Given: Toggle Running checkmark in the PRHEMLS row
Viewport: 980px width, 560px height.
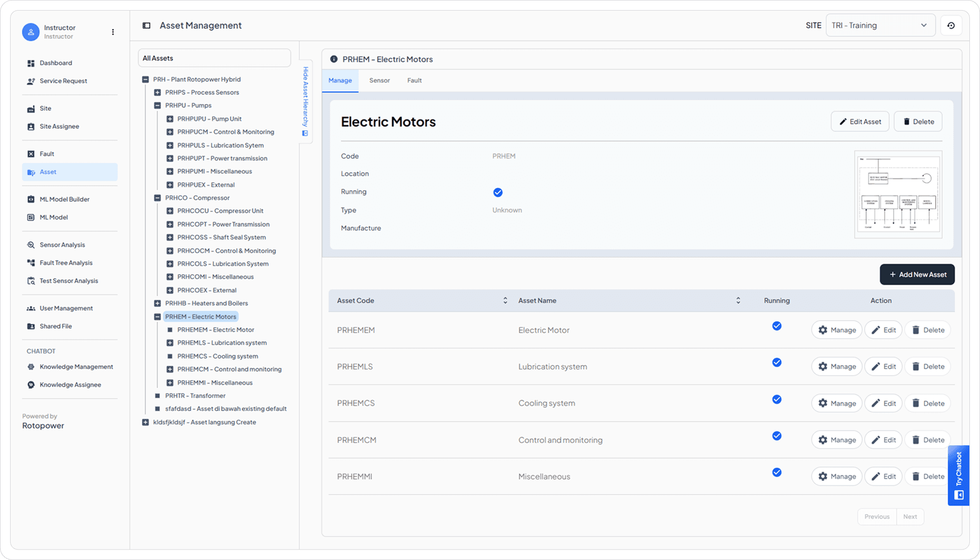Looking at the screenshot, I should click(x=776, y=363).
